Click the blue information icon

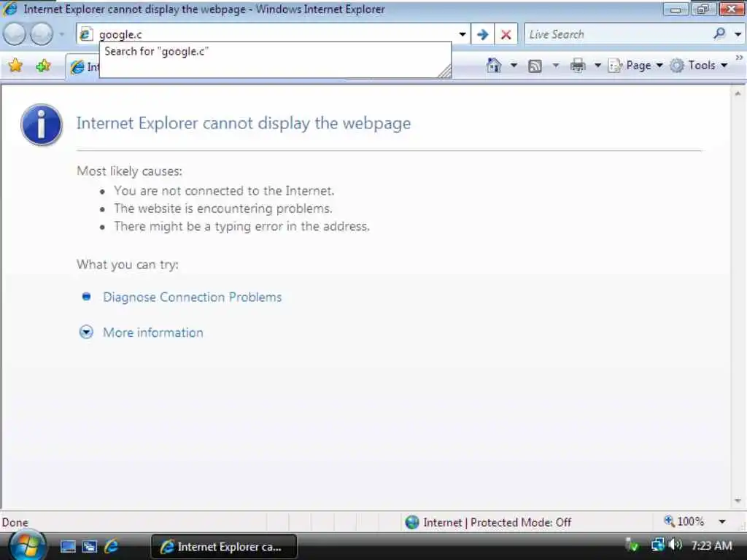(x=42, y=125)
